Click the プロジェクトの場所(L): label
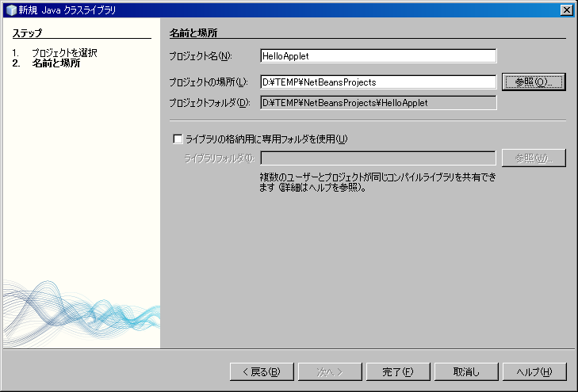578x392 pixels. (x=209, y=82)
